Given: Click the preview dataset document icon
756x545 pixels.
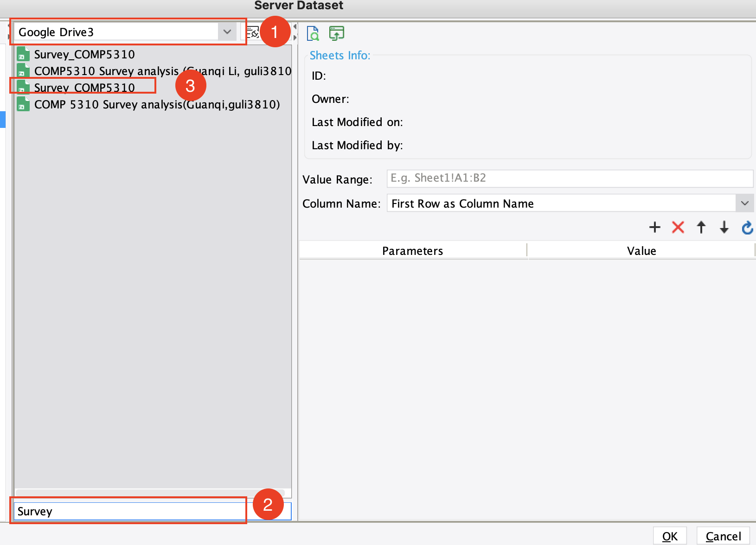Looking at the screenshot, I should coord(313,33).
